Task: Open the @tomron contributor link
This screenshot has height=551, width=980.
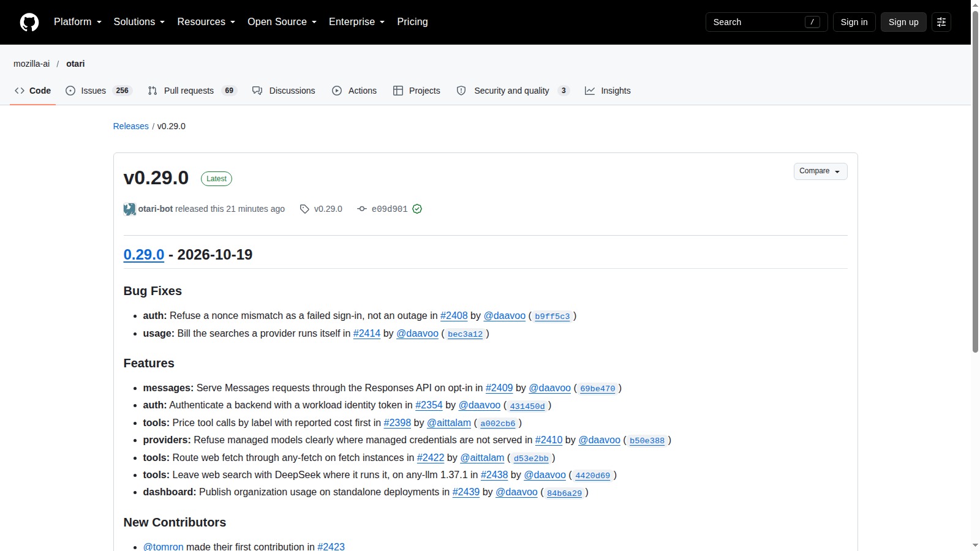Action: (x=164, y=546)
